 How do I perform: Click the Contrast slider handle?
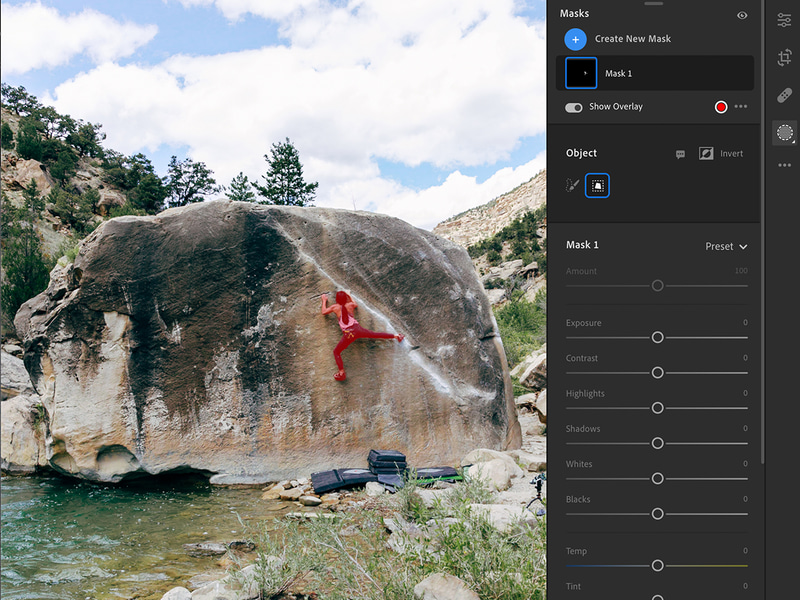pos(658,373)
